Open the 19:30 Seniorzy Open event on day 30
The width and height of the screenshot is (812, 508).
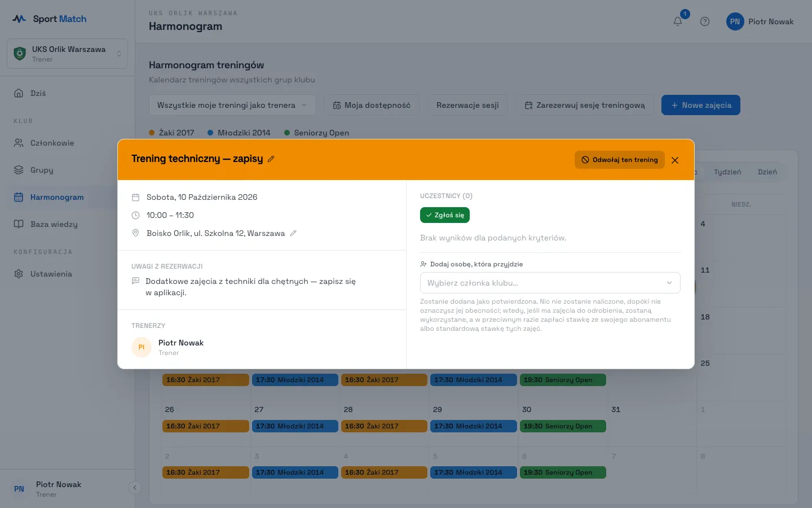563,426
